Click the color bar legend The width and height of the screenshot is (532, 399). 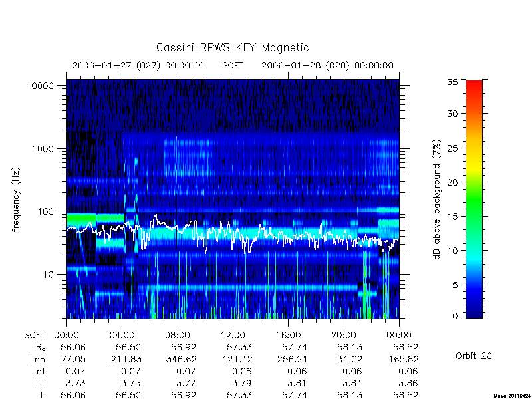pyautogui.click(x=474, y=199)
